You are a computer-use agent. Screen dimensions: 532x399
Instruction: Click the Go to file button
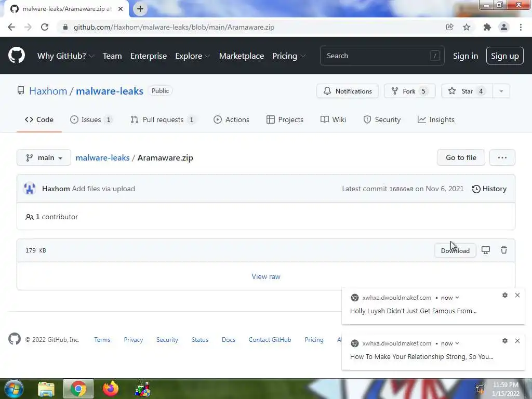click(x=461, y=158)
